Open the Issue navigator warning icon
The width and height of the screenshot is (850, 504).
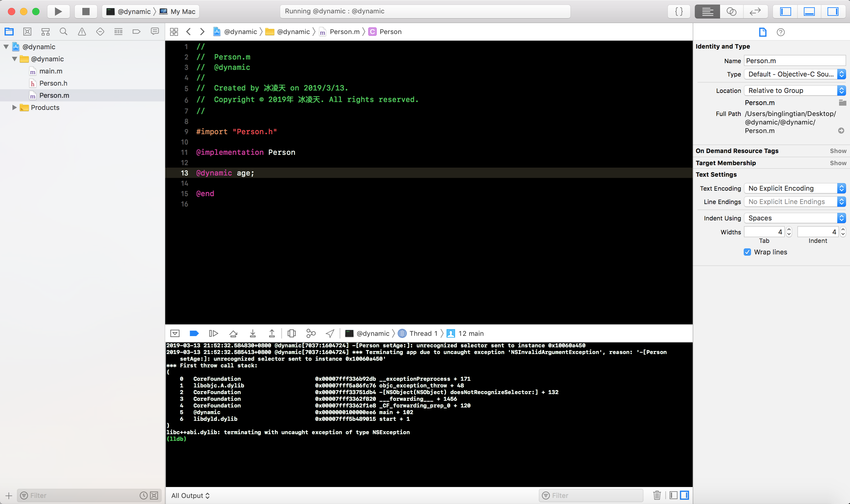coord(82,32)
